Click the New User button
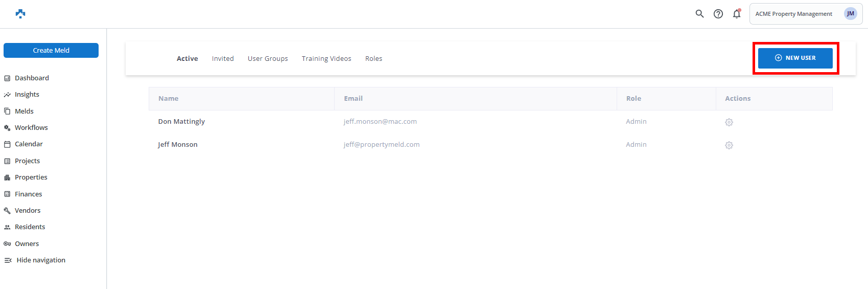 795,58
